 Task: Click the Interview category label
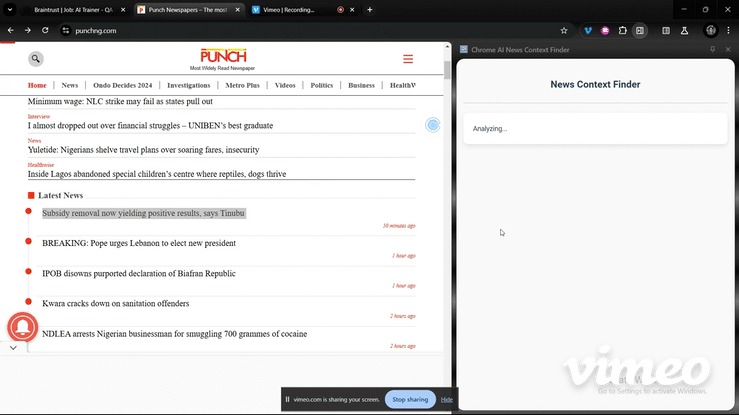pyautogui.click(x=39, y=116)
